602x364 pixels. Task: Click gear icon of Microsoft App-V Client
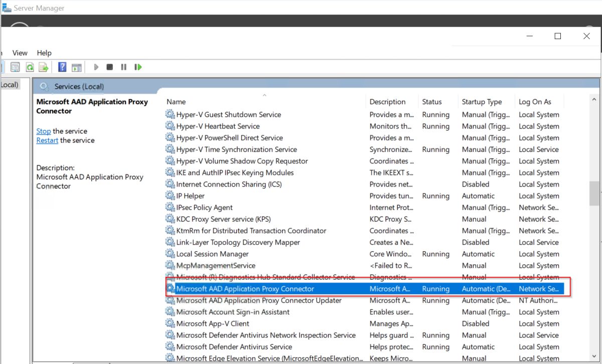click(x=170, y=323)
